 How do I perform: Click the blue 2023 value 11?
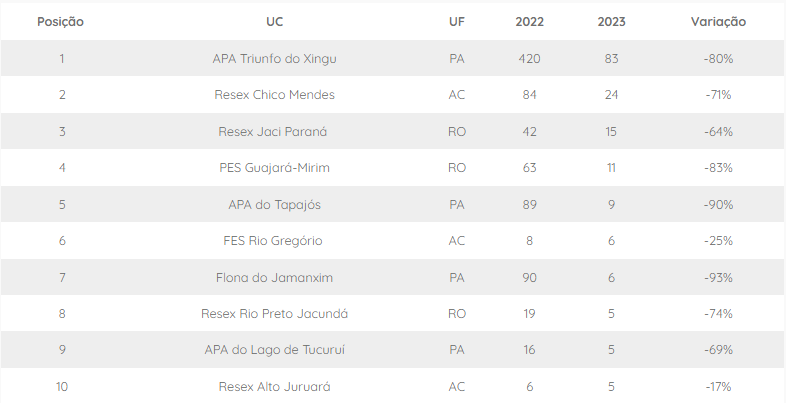[x=612, y=168]
